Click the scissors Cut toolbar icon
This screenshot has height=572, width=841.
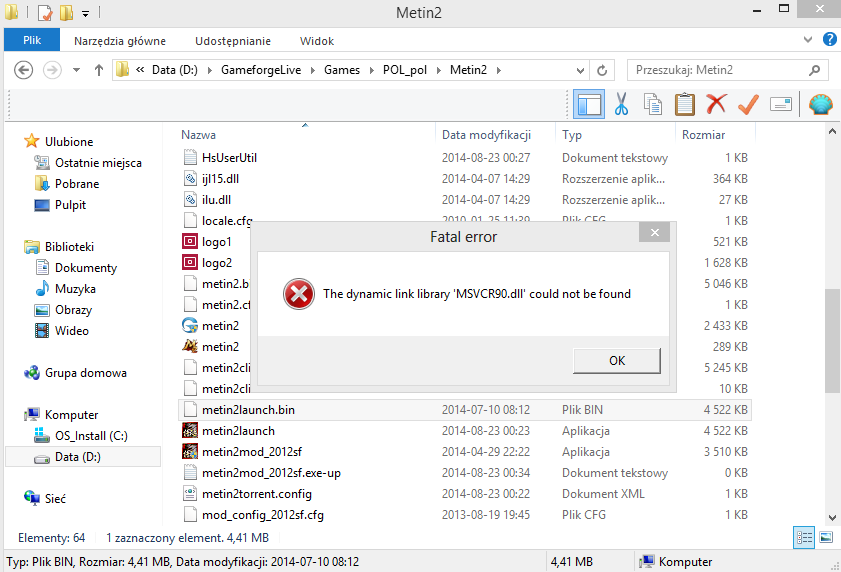click(621, 104)
